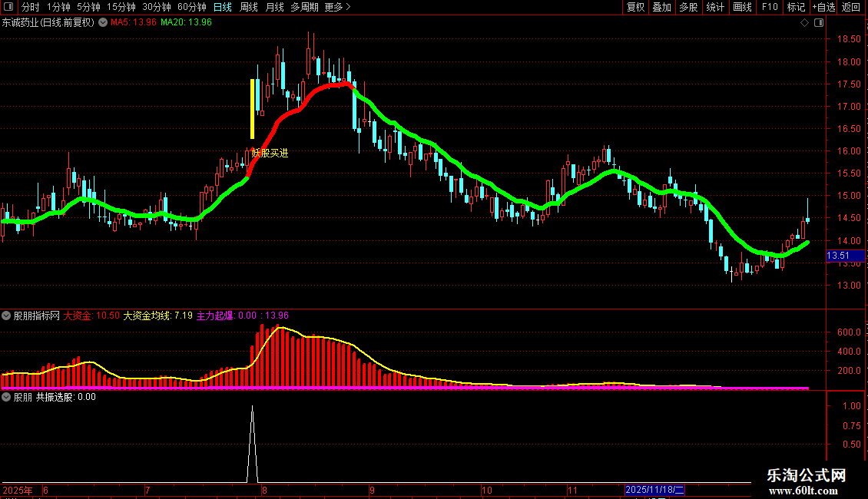Screen dimensions: 868x499
Task: Activate the 画线 drawing tool
Action: click(x=742, y=7)
